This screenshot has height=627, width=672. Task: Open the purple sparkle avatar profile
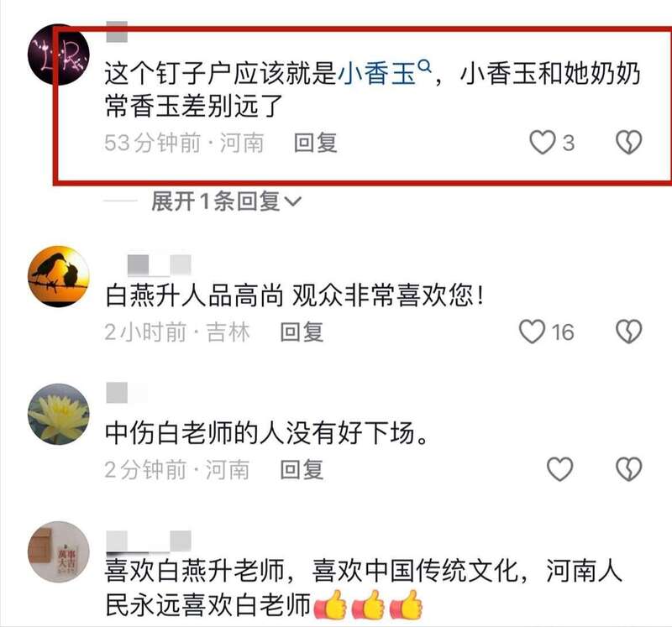(58, 55)
